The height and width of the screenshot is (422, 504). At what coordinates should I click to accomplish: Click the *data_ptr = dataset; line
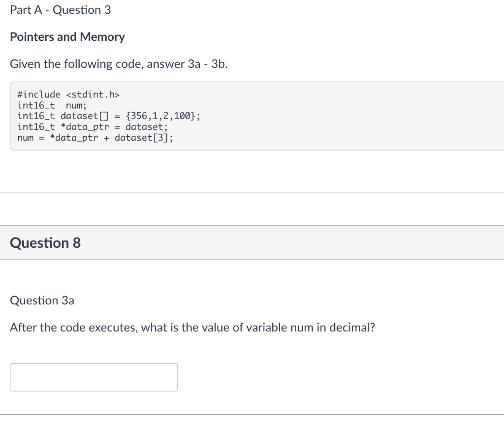point(93,127)
